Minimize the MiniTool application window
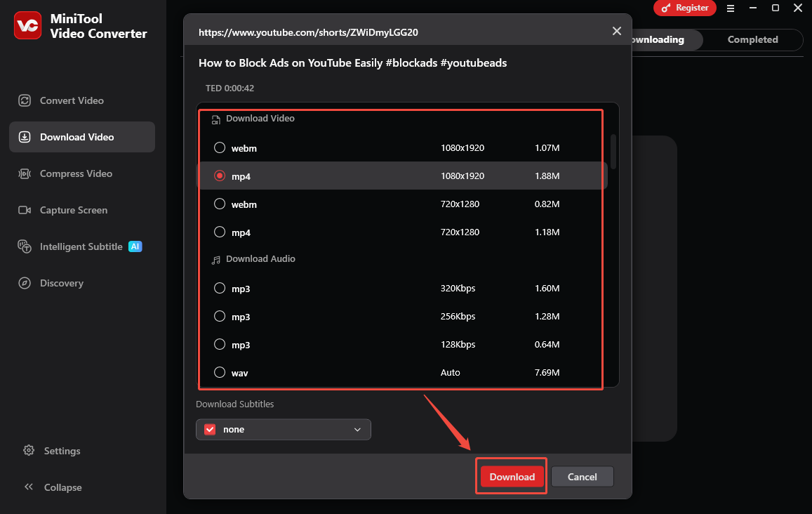 tap(753, 8)
